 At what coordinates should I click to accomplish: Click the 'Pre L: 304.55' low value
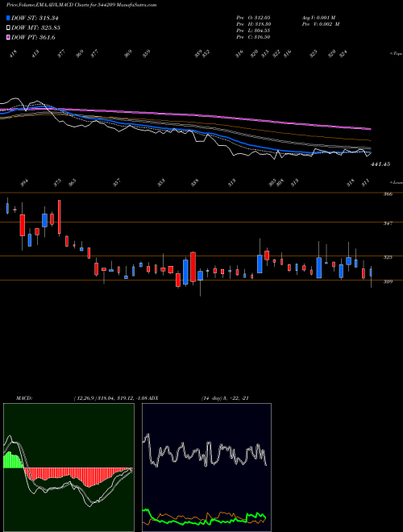[x=253, y=31]
